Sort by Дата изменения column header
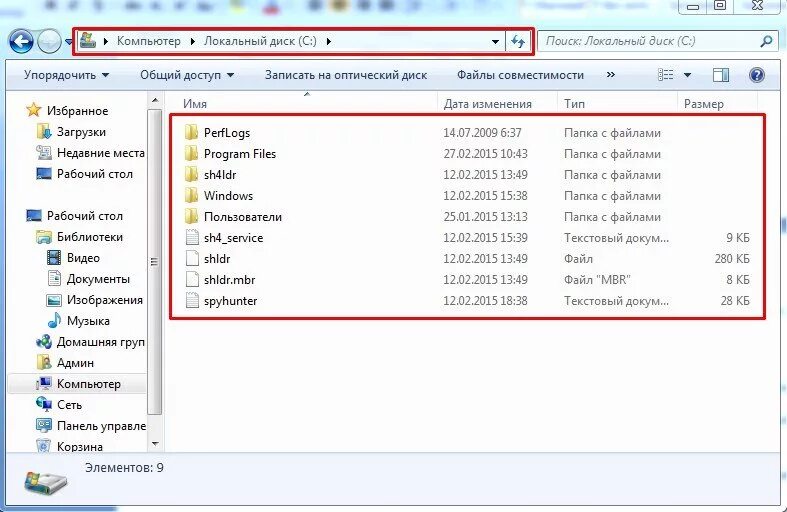The image size is (787, 512). point(487,104)
